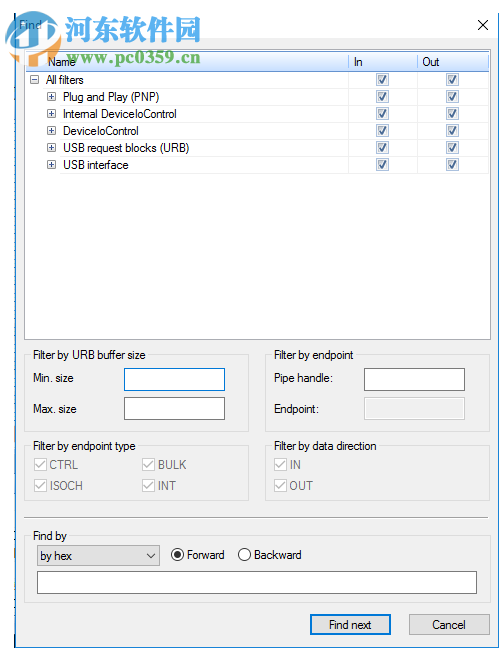
Task: Click the Find next button
Action: pyautogui.click(x=350, y=624)
